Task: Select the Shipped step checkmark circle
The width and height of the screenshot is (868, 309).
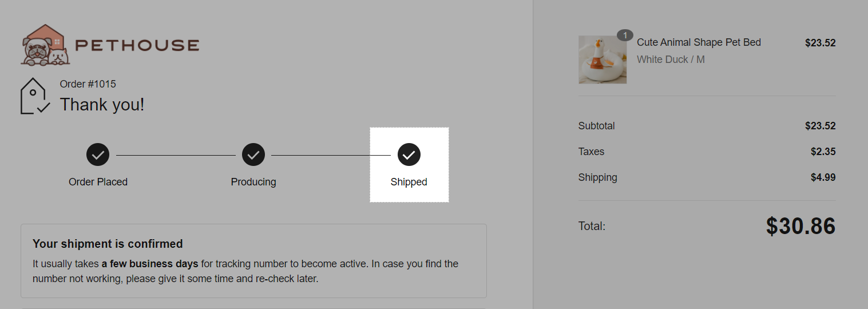Action: pos(409,154)
